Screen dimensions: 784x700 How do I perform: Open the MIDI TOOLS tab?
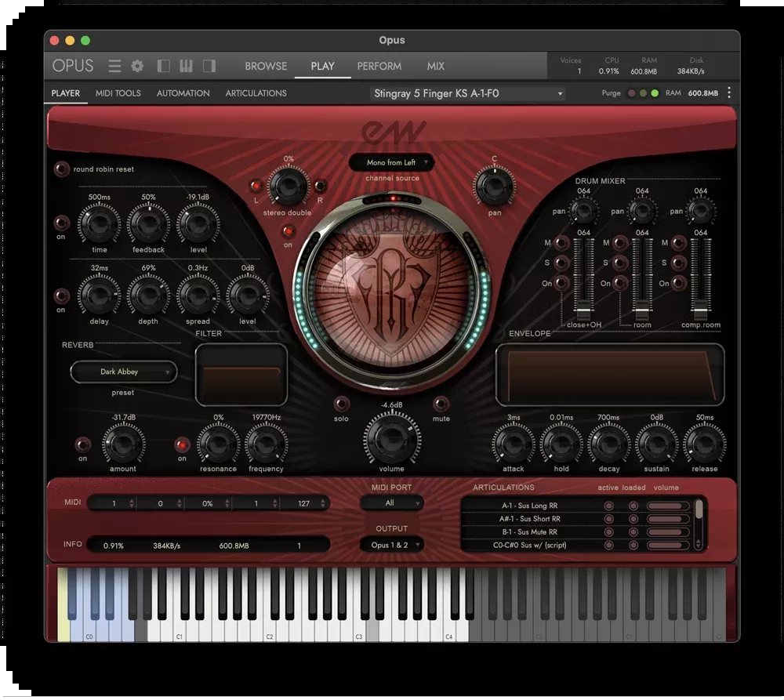[x=118, y=93]
